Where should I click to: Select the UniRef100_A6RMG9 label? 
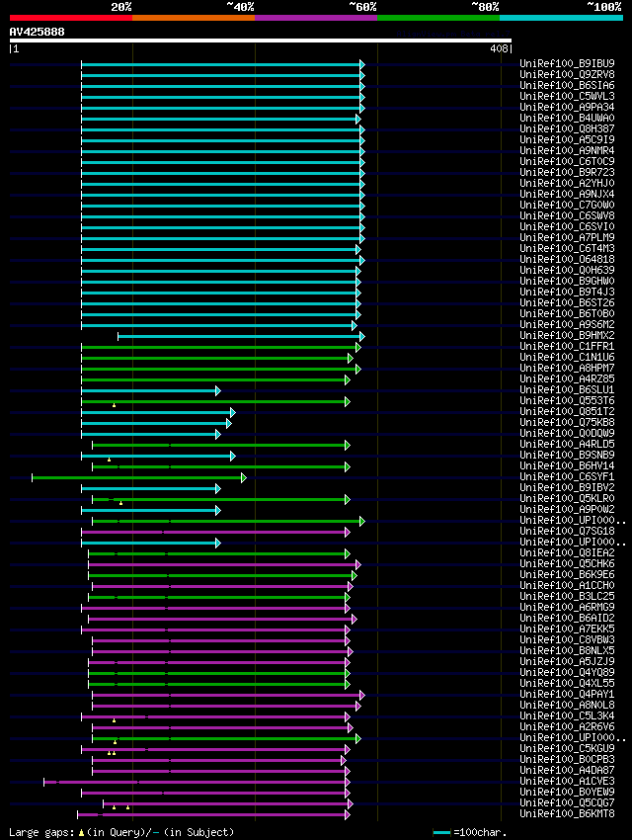(567, 607)
